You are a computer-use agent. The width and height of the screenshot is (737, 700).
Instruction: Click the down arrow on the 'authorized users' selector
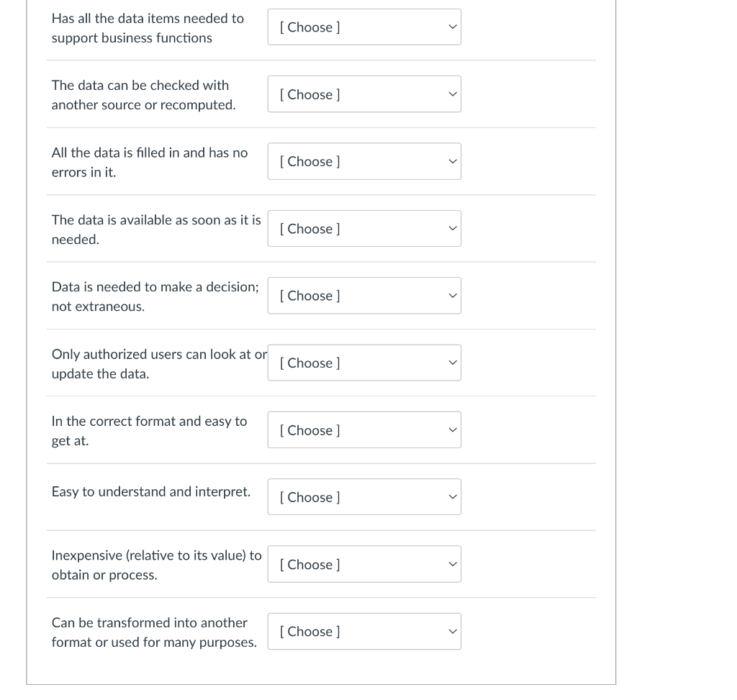point(452,363)
